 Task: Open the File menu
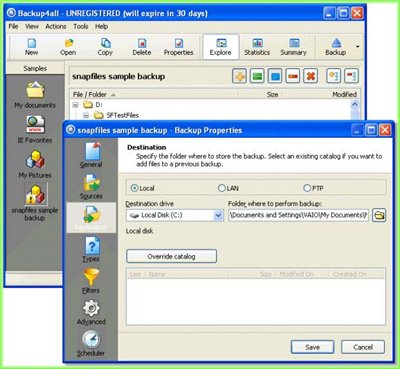pyautogui.click(x=13, y=26)
